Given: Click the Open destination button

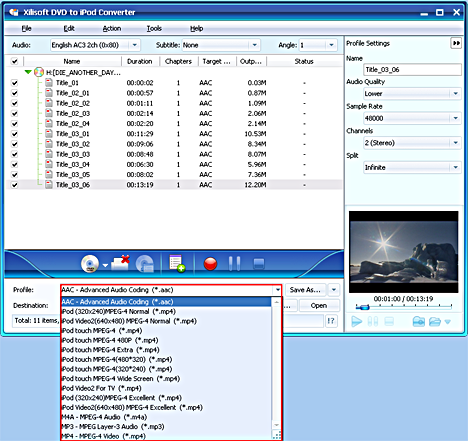Looking at the screenshot, I should click(x=319, y=306).
